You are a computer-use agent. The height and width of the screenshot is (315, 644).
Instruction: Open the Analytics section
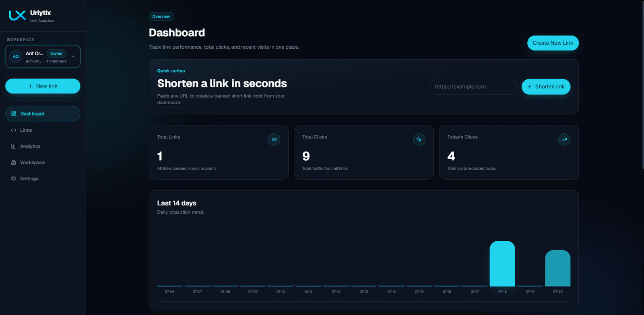click(x=43, y=146)
